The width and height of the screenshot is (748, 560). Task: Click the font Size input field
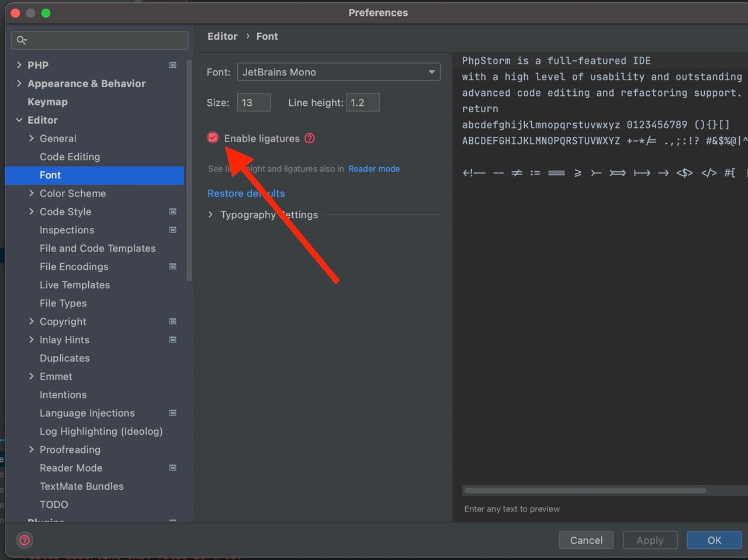coord(254,102)
